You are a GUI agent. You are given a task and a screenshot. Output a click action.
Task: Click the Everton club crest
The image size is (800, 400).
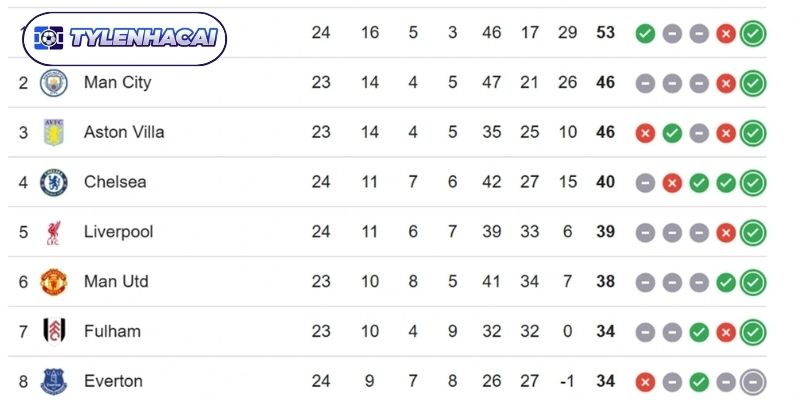click(x=53, y=381)
